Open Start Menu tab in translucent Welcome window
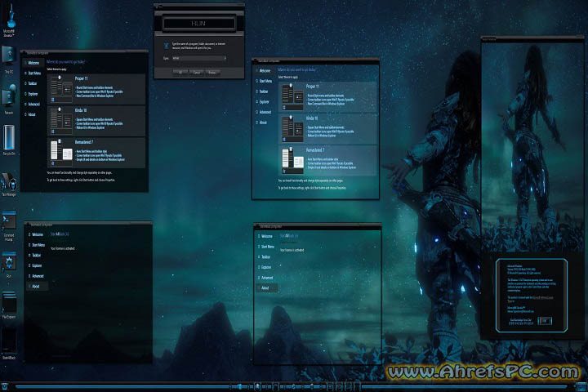Screen dimensions: 588x392 pos(265,81)
